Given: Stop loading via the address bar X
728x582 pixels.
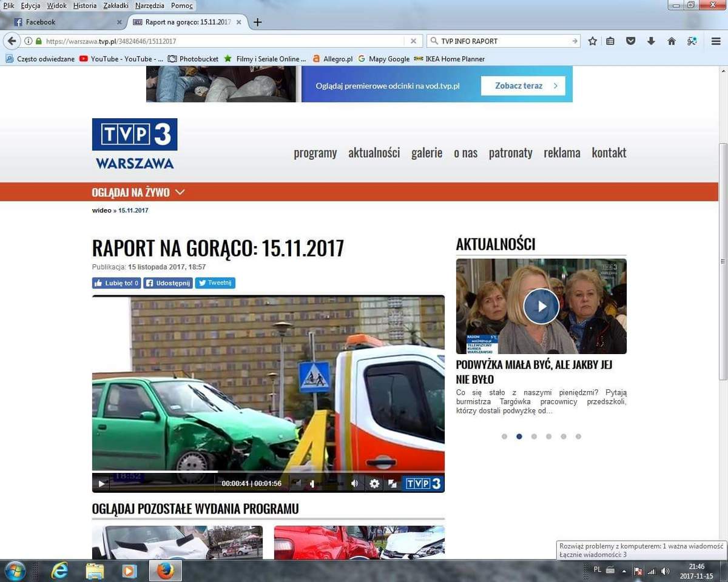Looking at the screenshot, I should (413, 41).
